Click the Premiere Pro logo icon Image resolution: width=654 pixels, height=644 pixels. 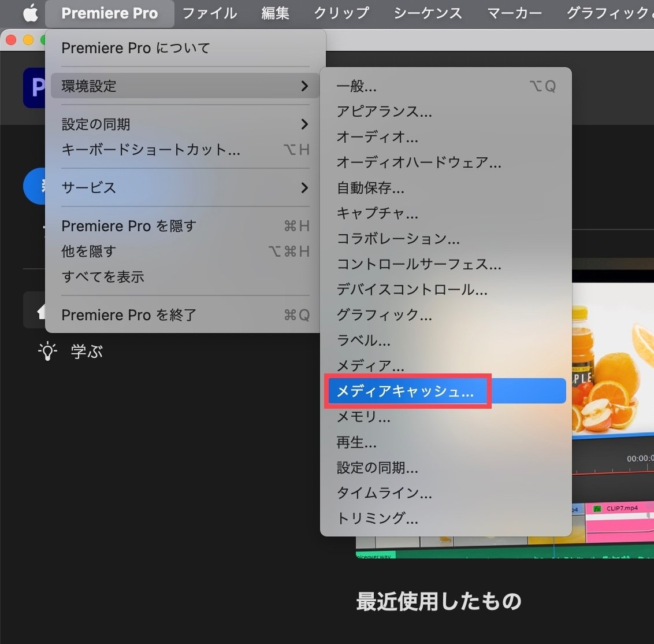(34, 88)
